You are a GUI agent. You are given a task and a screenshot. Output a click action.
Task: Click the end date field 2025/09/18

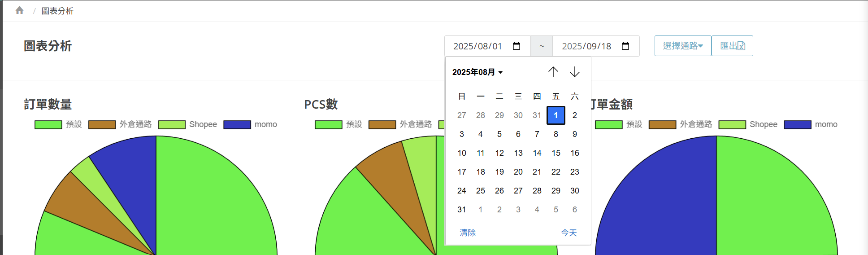(x=586, y=46)
